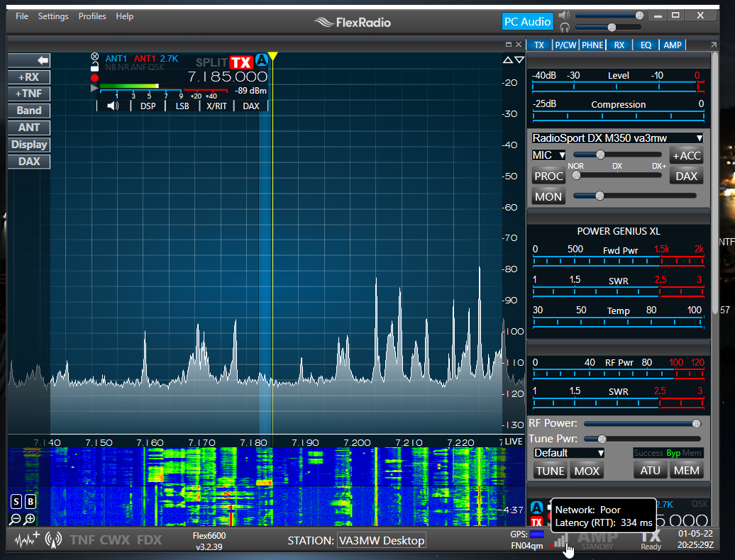The height and width of the screenshot is (560, 735).
Task: Add a panadapter with the waveform plus icon
Action: (x=27, y=539)
